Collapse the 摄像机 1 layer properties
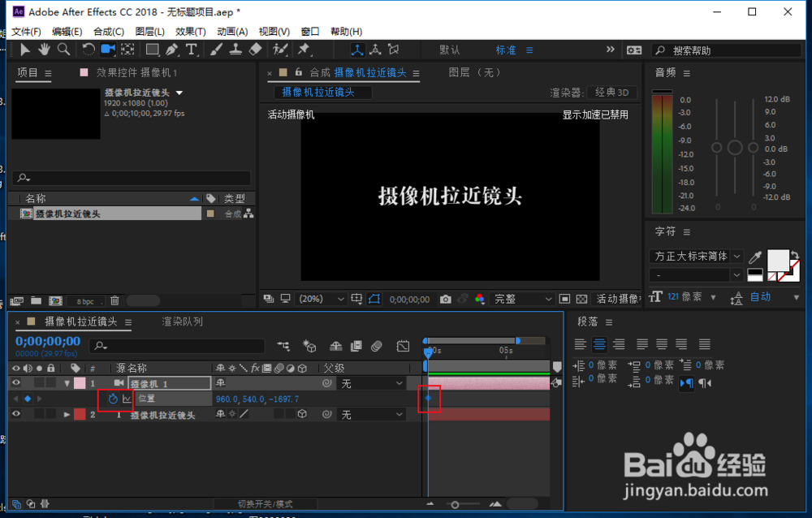Image resolution: width=812 pixels, height=518 pixels. click(67, 384)
